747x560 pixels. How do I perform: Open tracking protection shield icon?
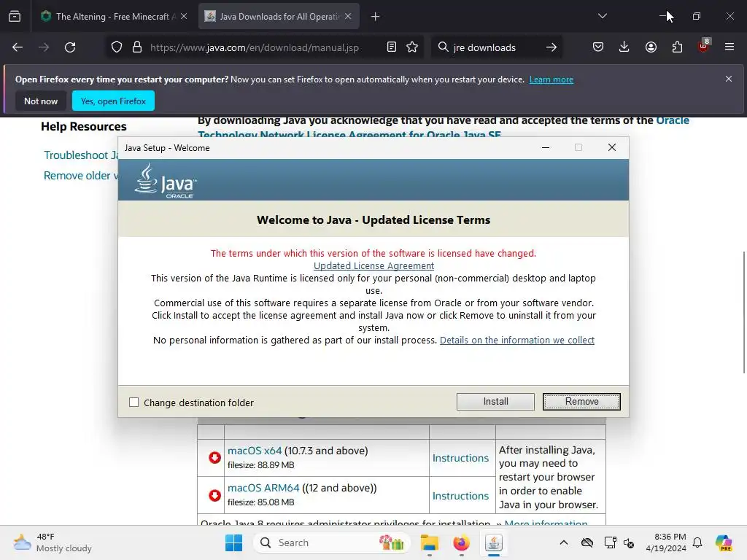(x=117, y=47)
